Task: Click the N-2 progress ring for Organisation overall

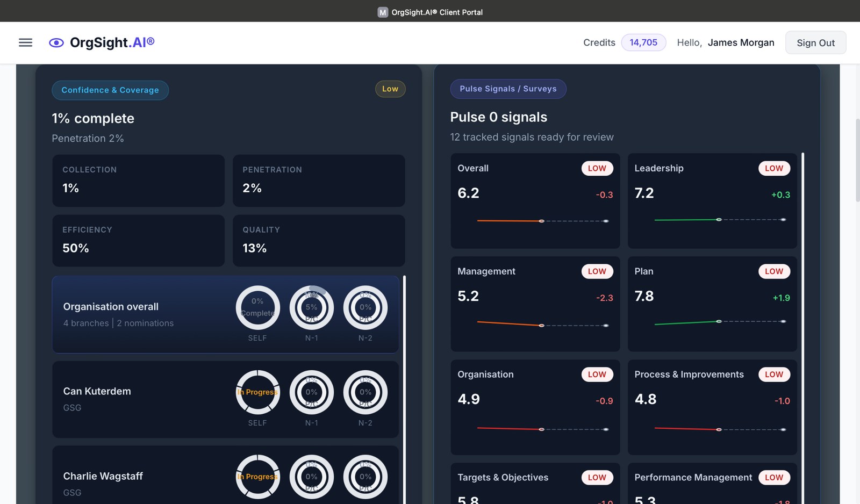Action: pyautogui.click(x=365, y=308)
